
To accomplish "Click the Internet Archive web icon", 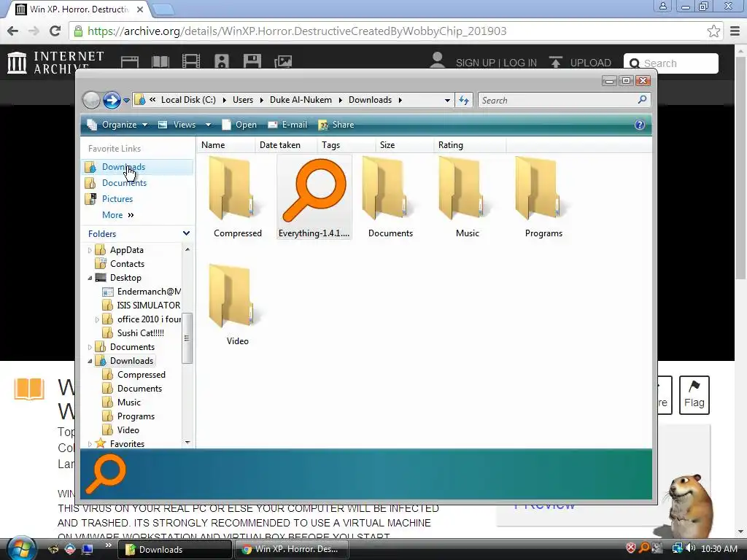I will [x=130, y=61].
